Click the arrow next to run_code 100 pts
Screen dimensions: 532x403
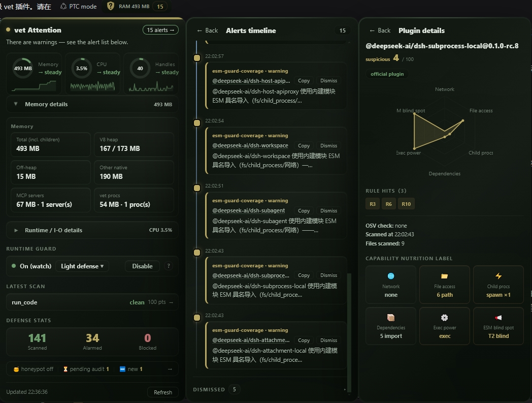click(171, 302)
